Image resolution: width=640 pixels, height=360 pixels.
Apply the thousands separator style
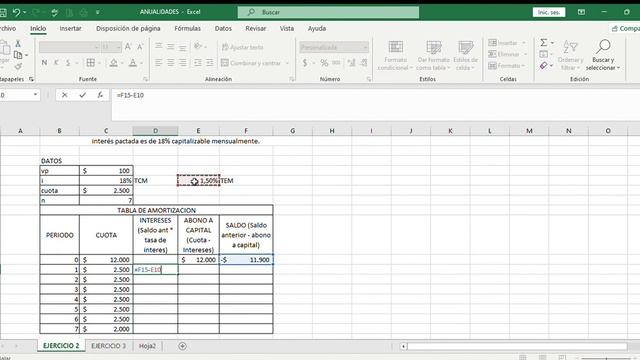click(x=336, y=63)
